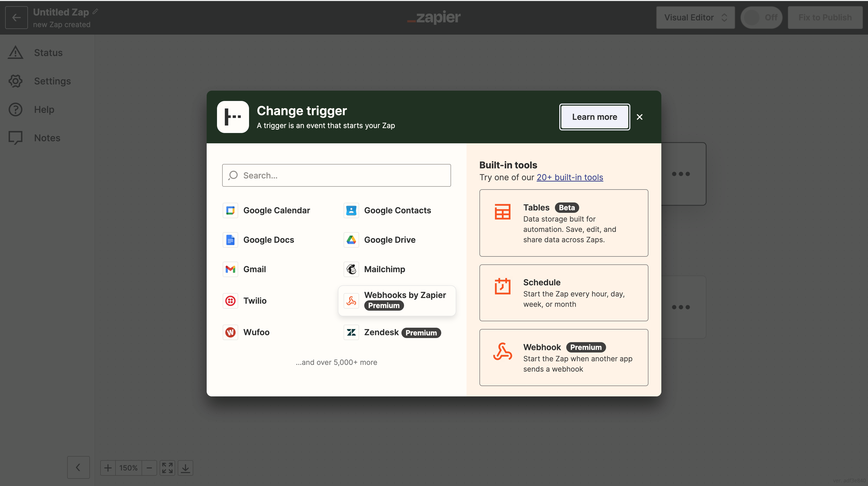
Task: Click the Google Docs app icon
Action: [x=230, y=240]
